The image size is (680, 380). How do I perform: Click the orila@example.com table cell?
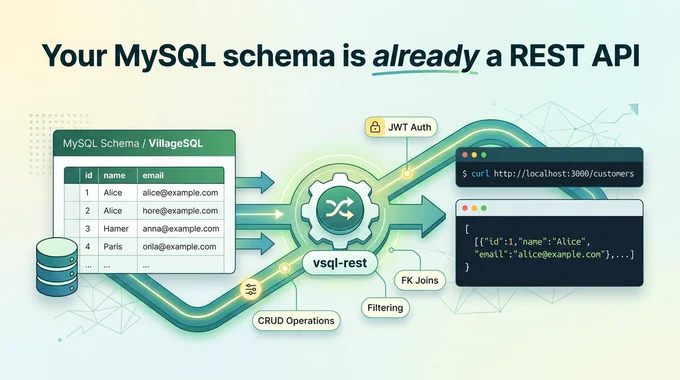pyautogui.click(x=180, y=247)
